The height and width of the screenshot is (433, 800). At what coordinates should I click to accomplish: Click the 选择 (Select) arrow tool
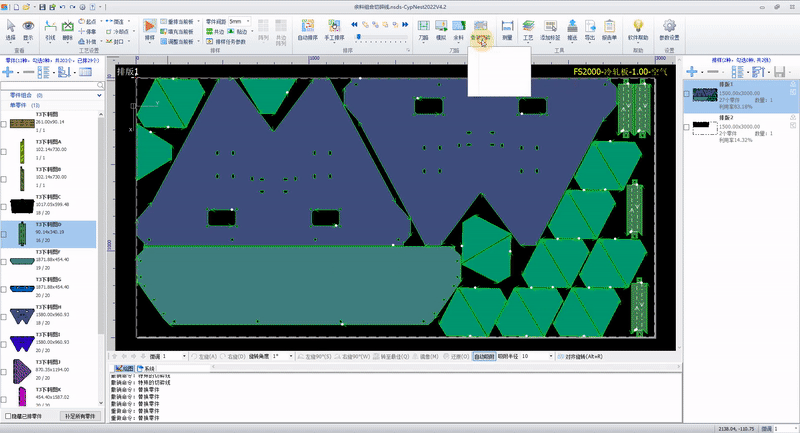pos(10,25)
